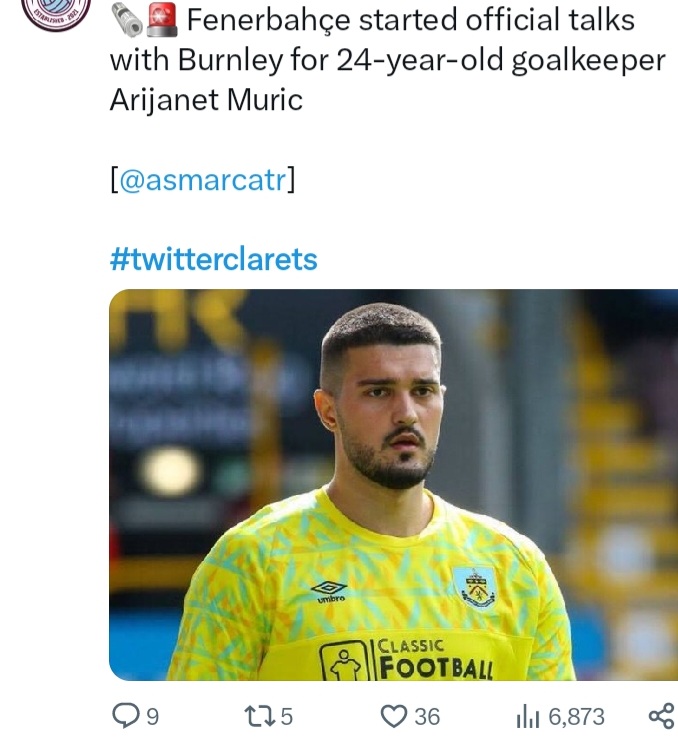Tap the share icon
Viewport: 678px width, 750px height.
point(661,715)
